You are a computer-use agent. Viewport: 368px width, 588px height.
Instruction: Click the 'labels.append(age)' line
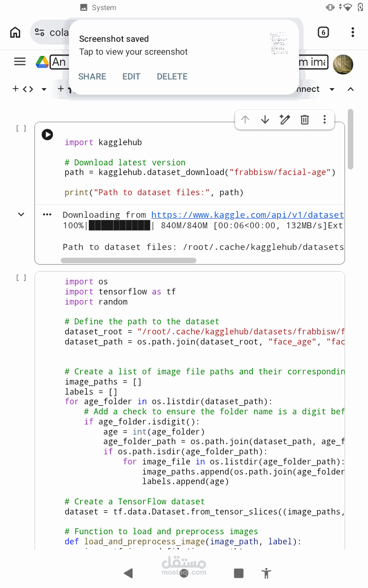point(185,482)
